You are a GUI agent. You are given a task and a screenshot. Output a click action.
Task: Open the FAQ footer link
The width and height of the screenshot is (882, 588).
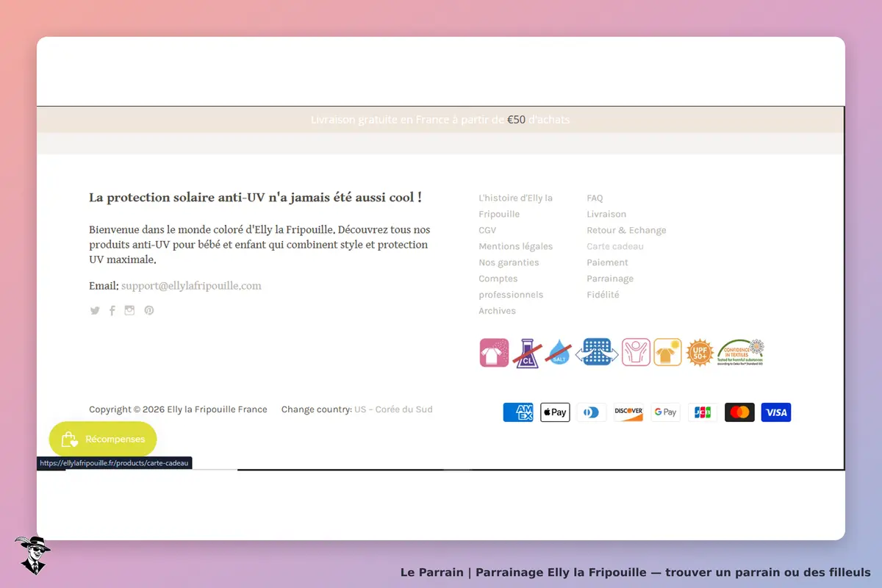[595, 198]
